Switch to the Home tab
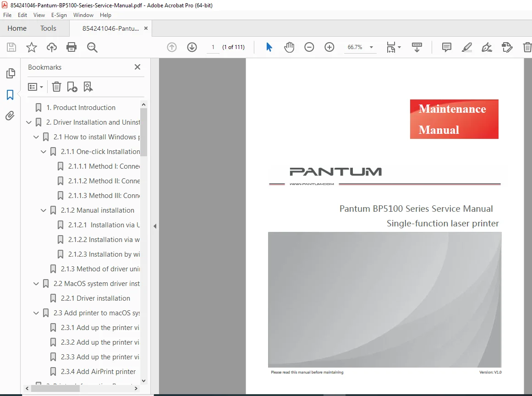The height and width of the screenshot is (396, 532). click(x=17, y=28)
